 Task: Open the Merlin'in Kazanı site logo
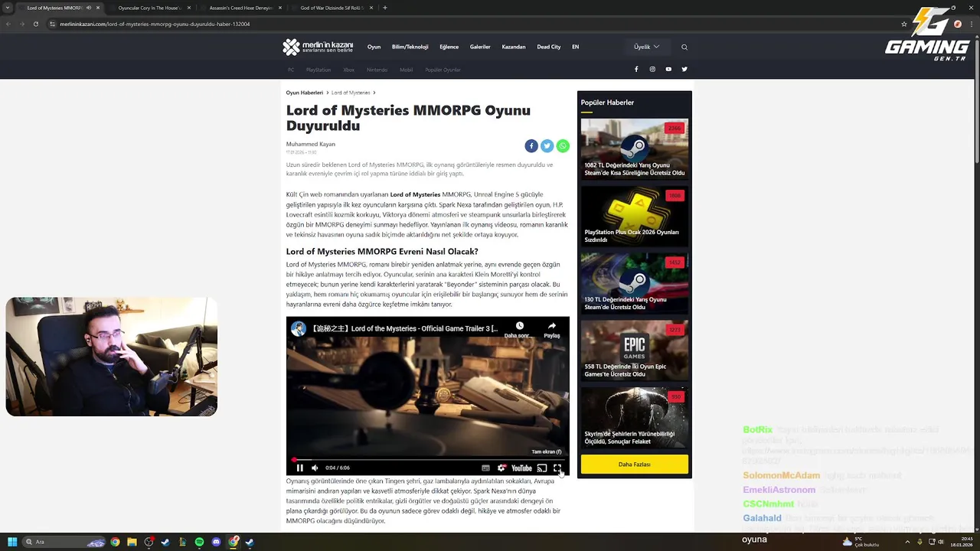(318, 47)
